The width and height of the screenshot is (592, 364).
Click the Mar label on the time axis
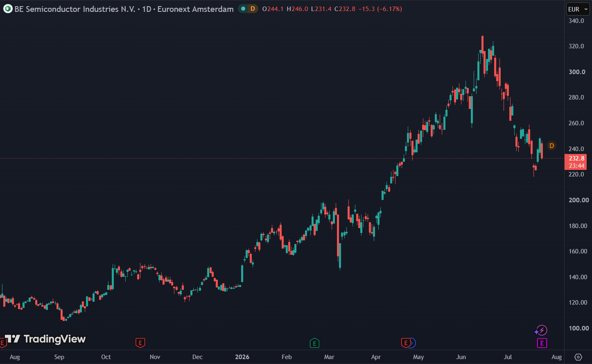[329, 357]
